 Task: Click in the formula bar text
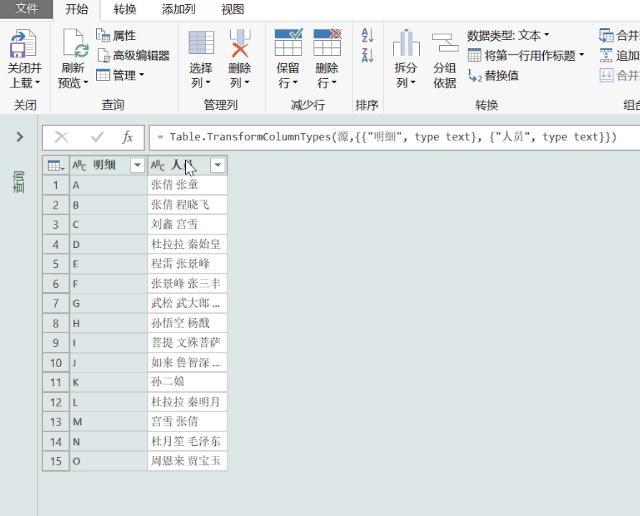click(x=393, y=137)
